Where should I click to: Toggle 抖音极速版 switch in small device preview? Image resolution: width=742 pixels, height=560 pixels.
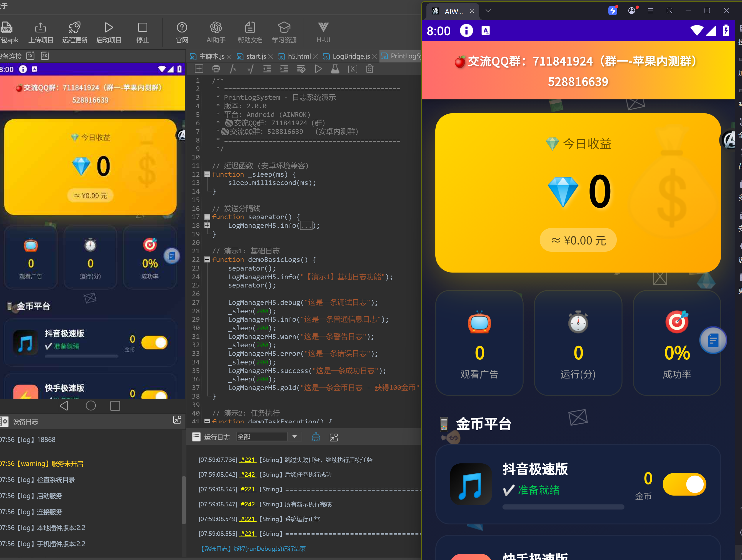154,343
